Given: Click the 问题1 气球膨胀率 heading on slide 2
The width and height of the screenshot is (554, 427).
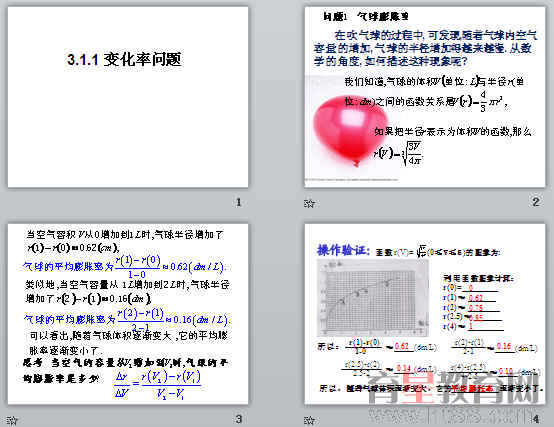Looking at the screenshot, I should pyautogui.click(x=366, y=16).
